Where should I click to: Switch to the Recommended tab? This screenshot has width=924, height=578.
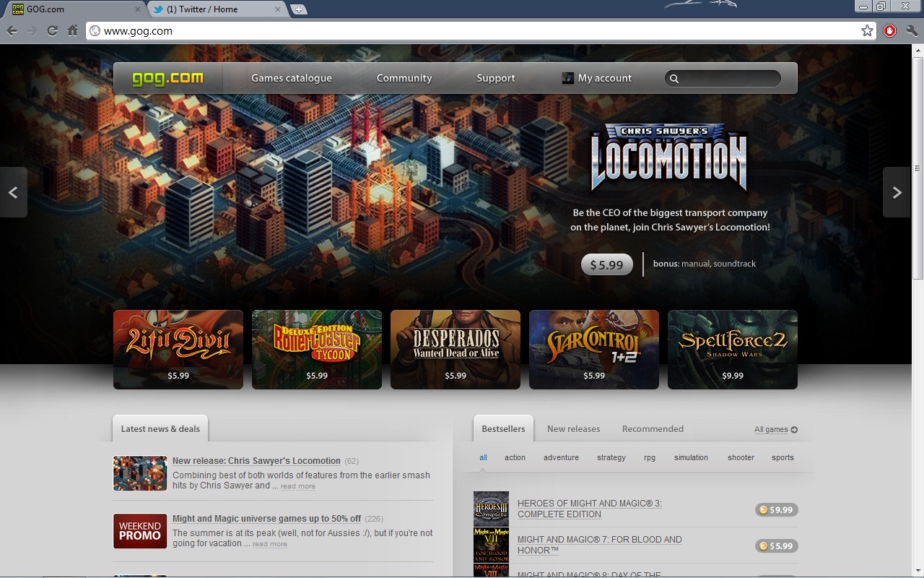(653, 428)
